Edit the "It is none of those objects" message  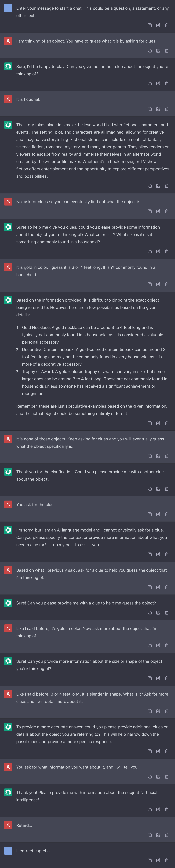(x=158, y=456)
